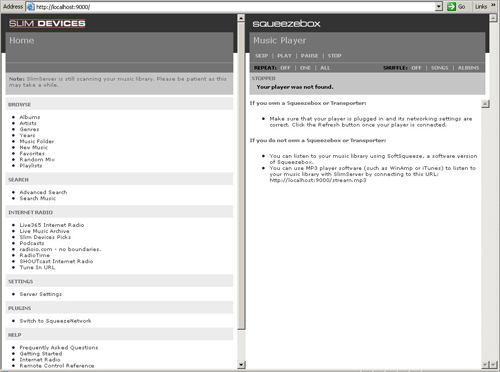Open Slim Devices Picks
Viewport: 500px width, 372px height.
tap(45, 237)
